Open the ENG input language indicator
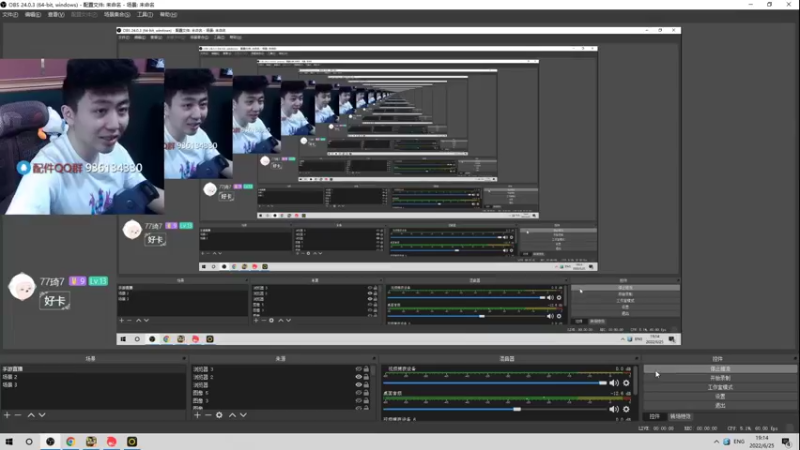The height and width of the screenshot is (450, 800). [x=739, y=442]
